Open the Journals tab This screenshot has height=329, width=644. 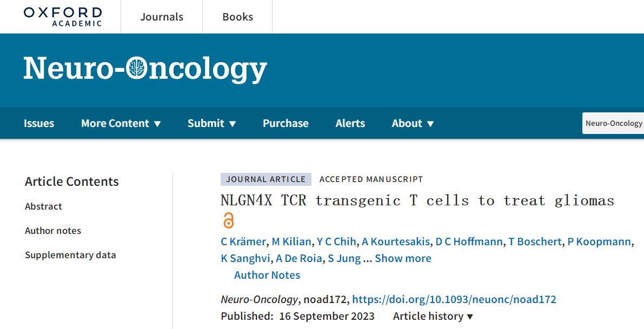[x=162, y=17]
